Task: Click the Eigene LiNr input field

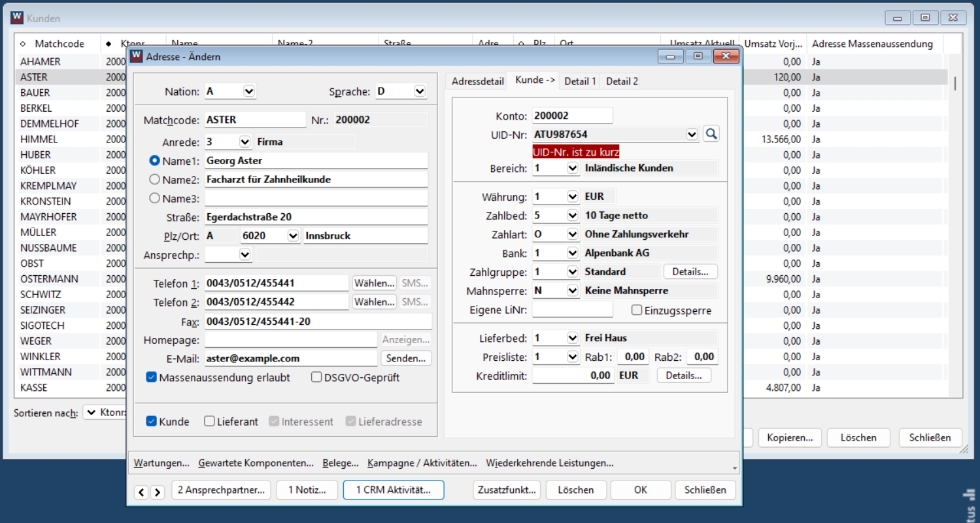Action: 573,309
